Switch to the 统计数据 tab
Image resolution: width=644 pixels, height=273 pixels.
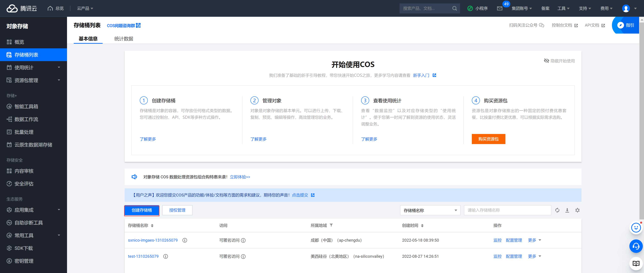tap(124, 39)
